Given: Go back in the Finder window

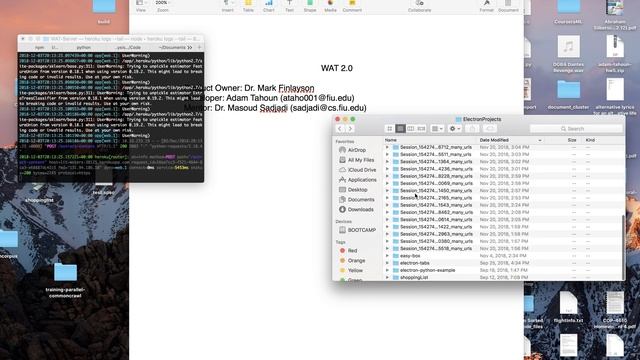Looking at the screenshot, I should [340, 129].
